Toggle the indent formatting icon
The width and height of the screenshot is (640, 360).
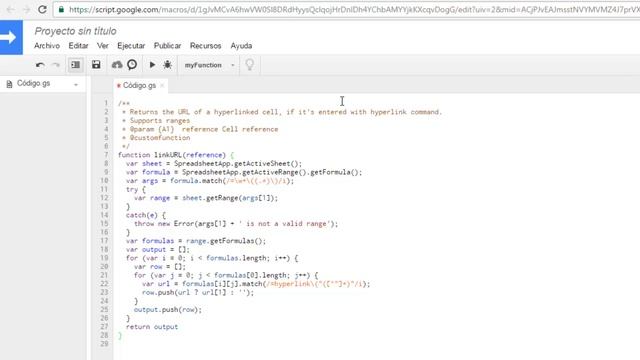76,65
